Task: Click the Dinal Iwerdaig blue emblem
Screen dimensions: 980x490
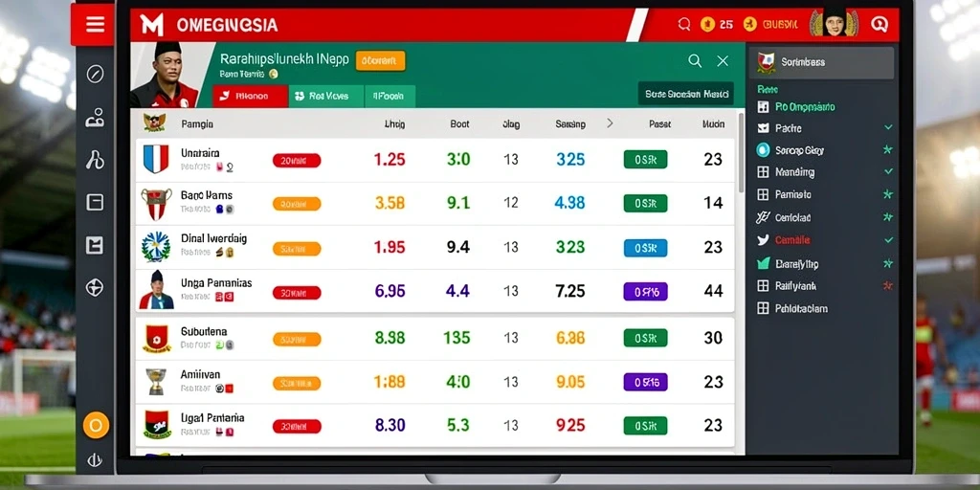Action: coord(156,246)
